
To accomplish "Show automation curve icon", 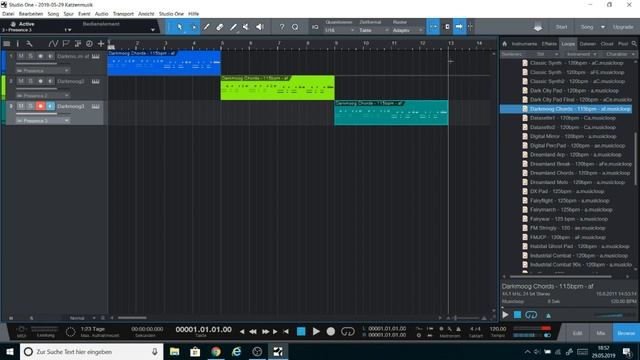I will click(x=53, y=43).
